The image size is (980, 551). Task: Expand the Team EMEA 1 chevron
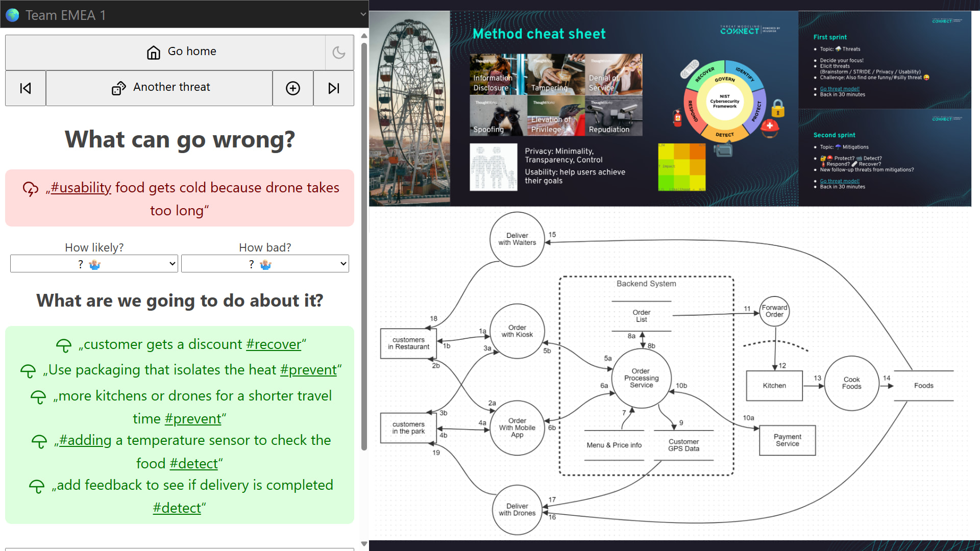tap(363, 14)
